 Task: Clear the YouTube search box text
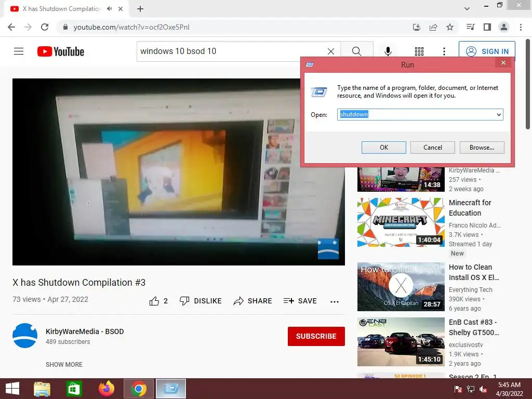(331, 51)
